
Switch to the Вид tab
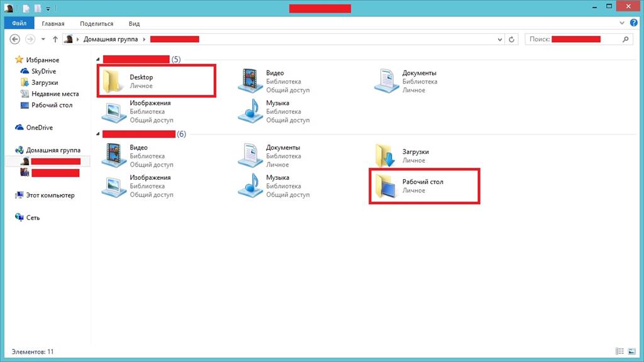[135, 23]
